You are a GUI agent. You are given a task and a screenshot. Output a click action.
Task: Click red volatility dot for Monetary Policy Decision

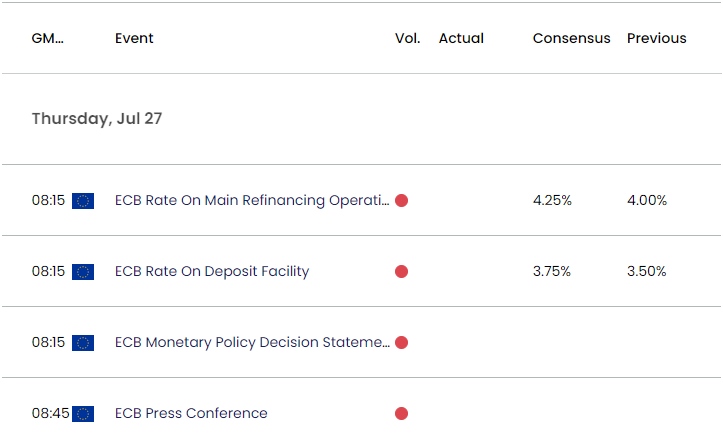coord(401,343)
